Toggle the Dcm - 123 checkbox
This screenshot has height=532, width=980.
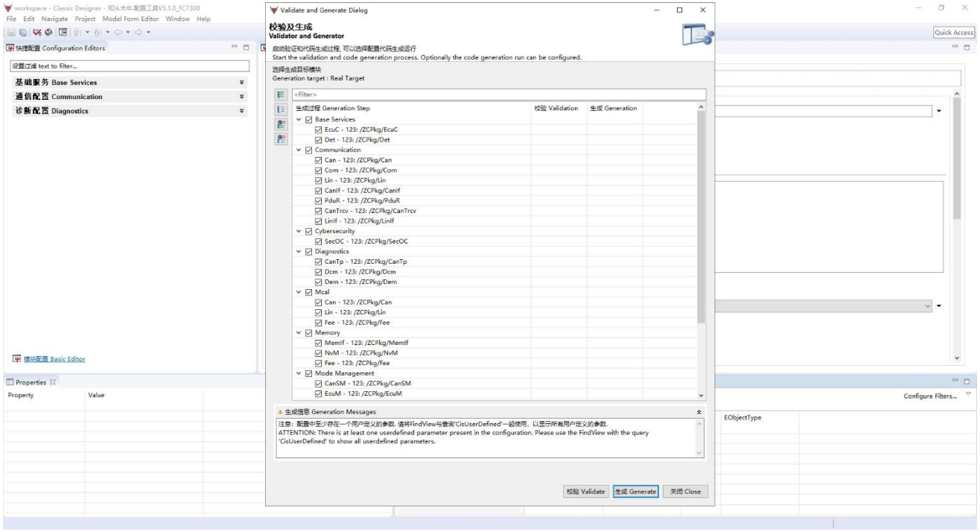point(319,272)
